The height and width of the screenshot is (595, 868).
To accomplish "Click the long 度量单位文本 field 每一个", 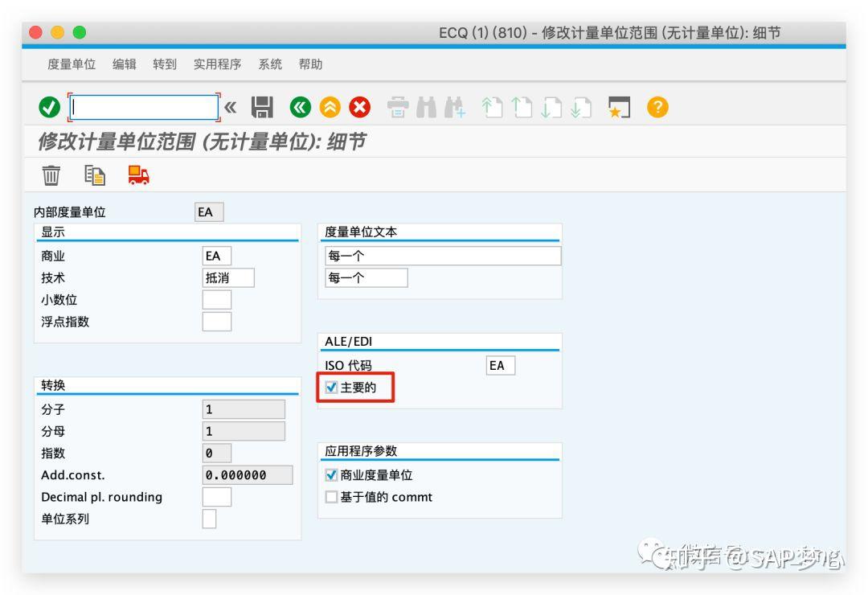I will (443, 256).
